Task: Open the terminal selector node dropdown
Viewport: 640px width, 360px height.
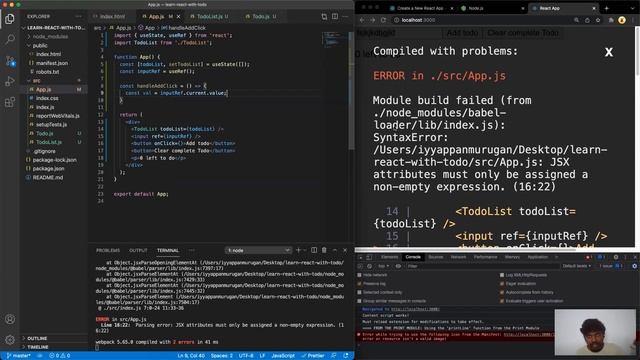Action: click(258, 250)
